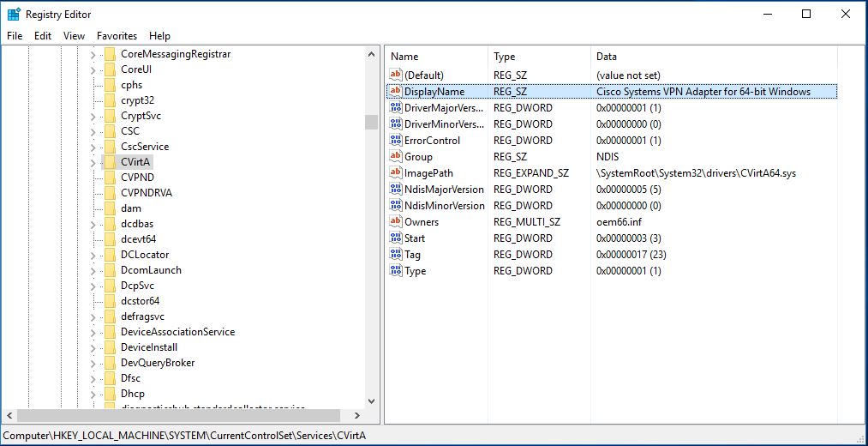Click the string icon beside Group value
The width and height of the screenshot is (868, 446).
click(x=396, y=156)
